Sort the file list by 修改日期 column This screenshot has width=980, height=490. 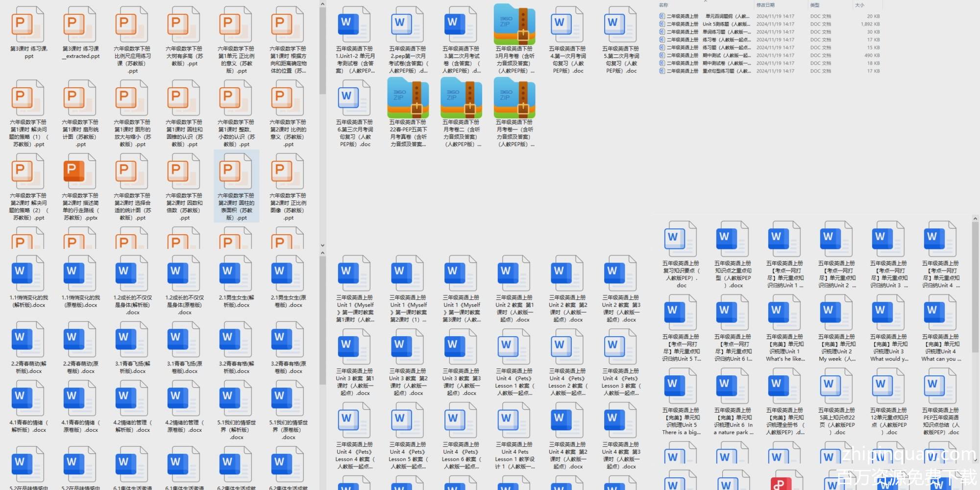coord(765,5)
